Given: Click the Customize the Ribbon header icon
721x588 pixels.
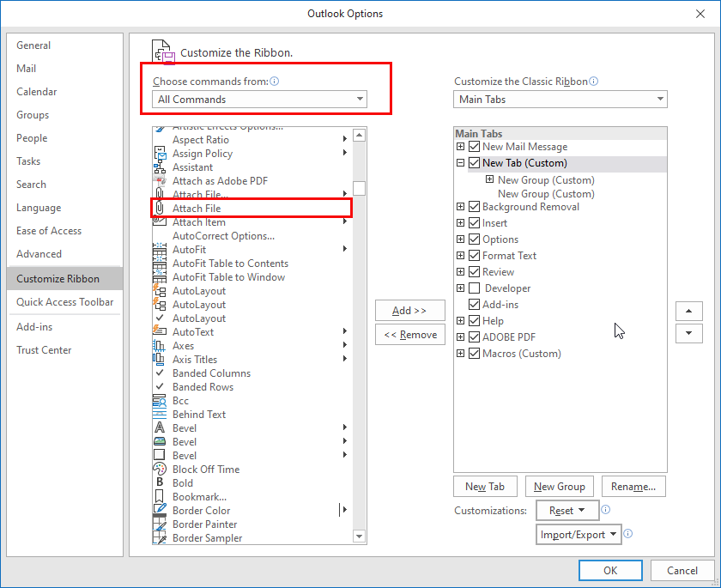Looking at the screenshot, I should (163, 52).
